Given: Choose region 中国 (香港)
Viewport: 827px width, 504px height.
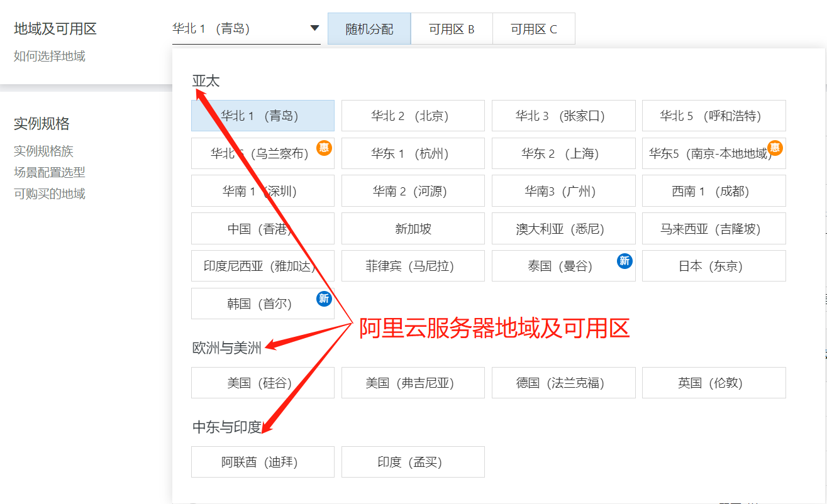Looking at the screenshot, I should tap(263, 229).
